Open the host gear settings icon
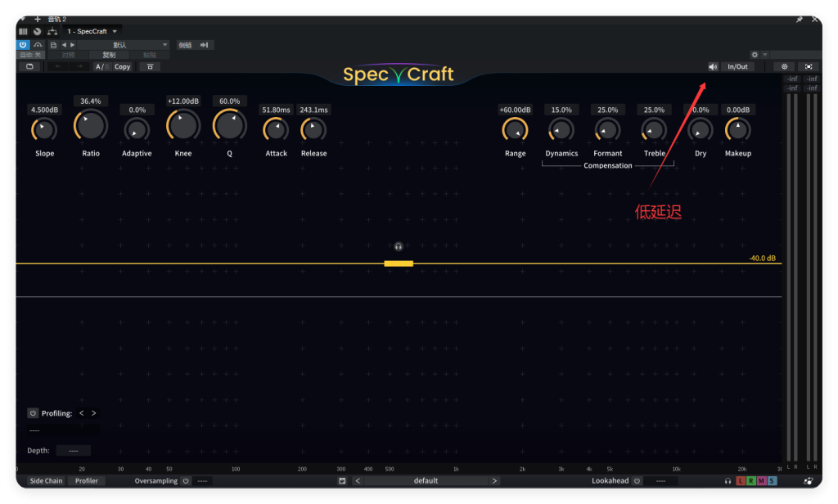This screenshot has height=504, width=838. 755,55
